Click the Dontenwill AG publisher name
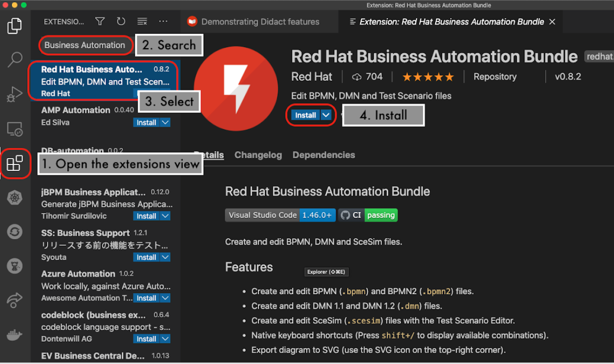The height and width of the screenshot is (364, 614). 66,339
